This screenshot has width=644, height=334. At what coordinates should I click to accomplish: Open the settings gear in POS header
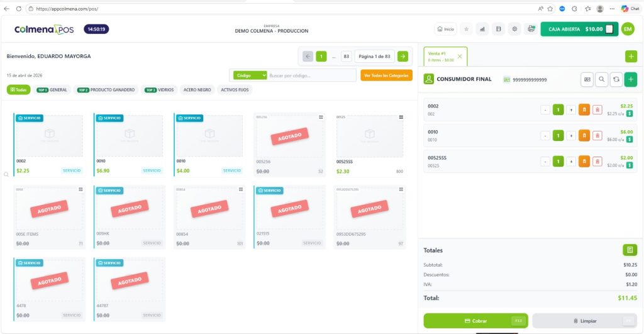[x=514, y=29]
